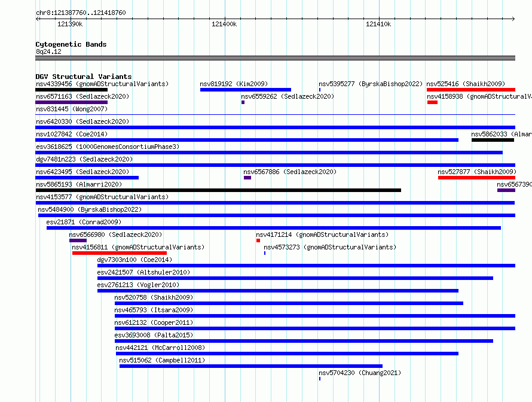Click the nsv5862033 label

point(501,134)
